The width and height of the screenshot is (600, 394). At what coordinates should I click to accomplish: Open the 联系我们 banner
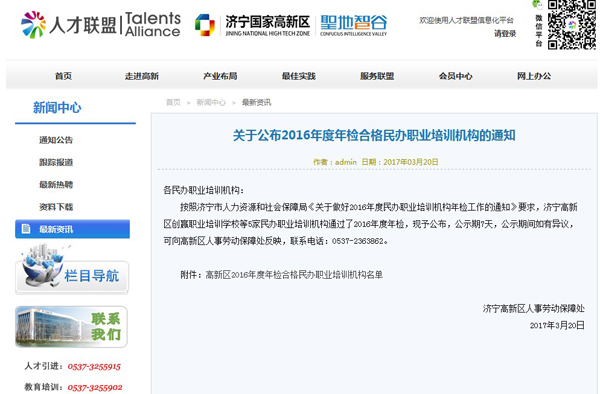(71, 326)
